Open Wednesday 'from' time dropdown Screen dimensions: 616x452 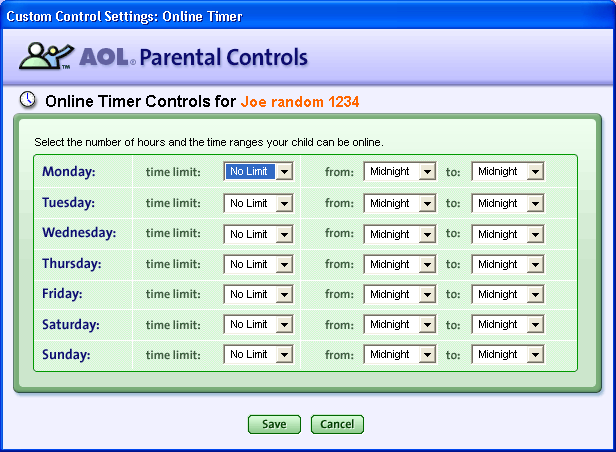[x=400, y=234]
